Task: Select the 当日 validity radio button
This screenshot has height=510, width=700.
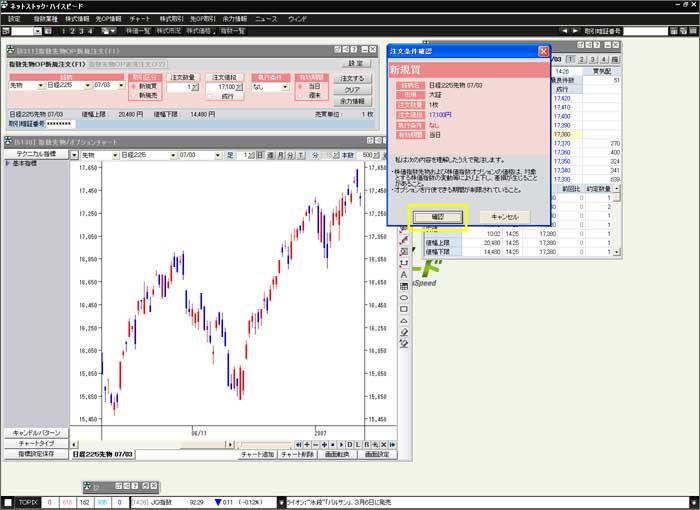Action: pyautogui.click(x=300, y=86)
